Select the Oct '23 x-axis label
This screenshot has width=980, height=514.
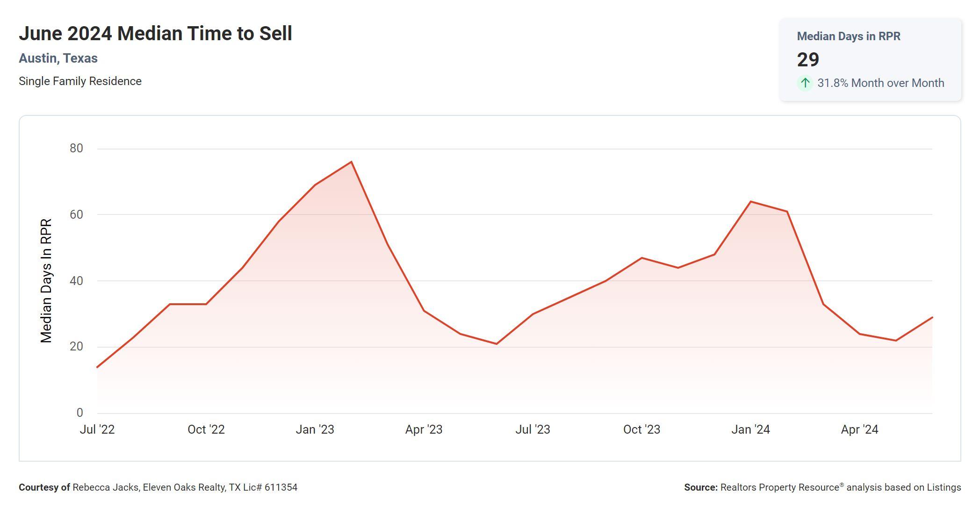641,429
